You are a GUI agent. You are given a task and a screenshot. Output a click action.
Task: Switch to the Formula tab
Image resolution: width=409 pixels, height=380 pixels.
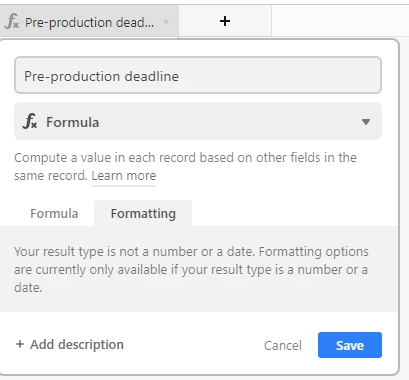pos(54,213)
